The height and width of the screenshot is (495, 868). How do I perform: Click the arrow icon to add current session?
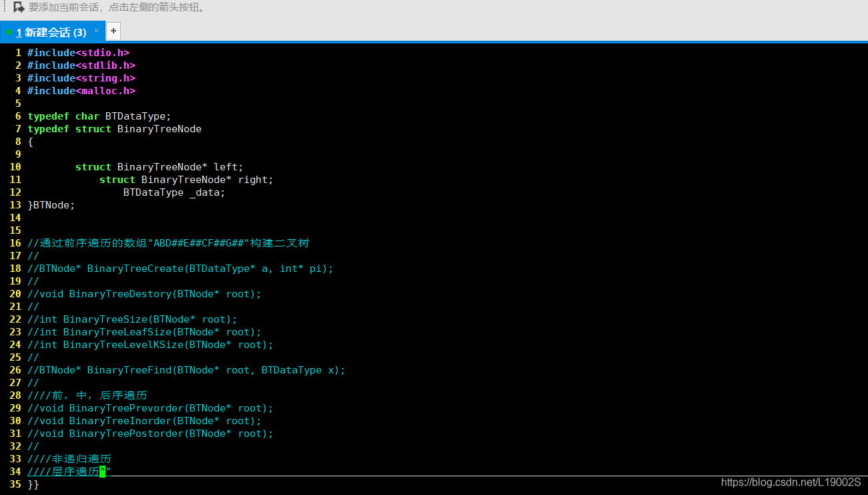pyautogui.click(x=19, y=7)
